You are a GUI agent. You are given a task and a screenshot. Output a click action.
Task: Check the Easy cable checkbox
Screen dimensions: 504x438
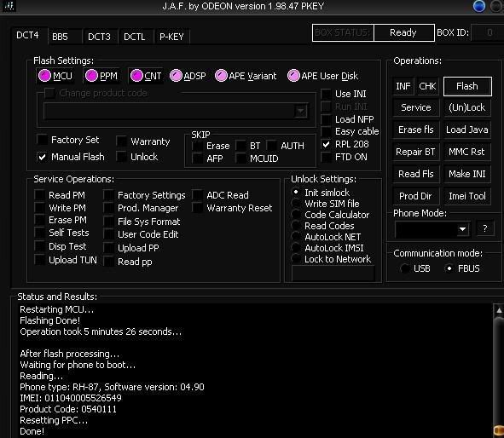[326, 131]
